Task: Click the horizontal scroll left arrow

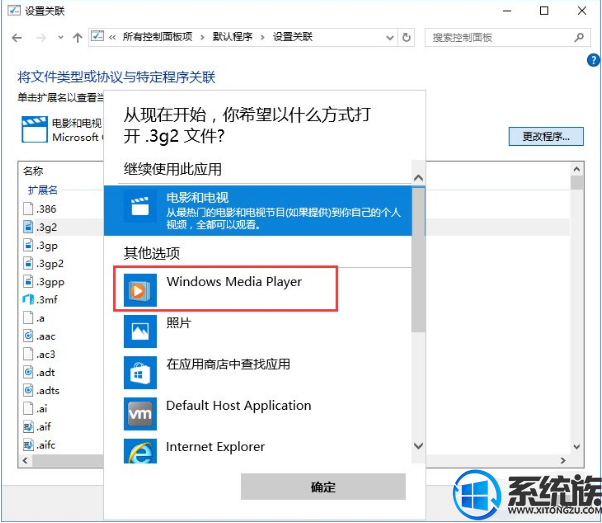Action: point(25,460)
